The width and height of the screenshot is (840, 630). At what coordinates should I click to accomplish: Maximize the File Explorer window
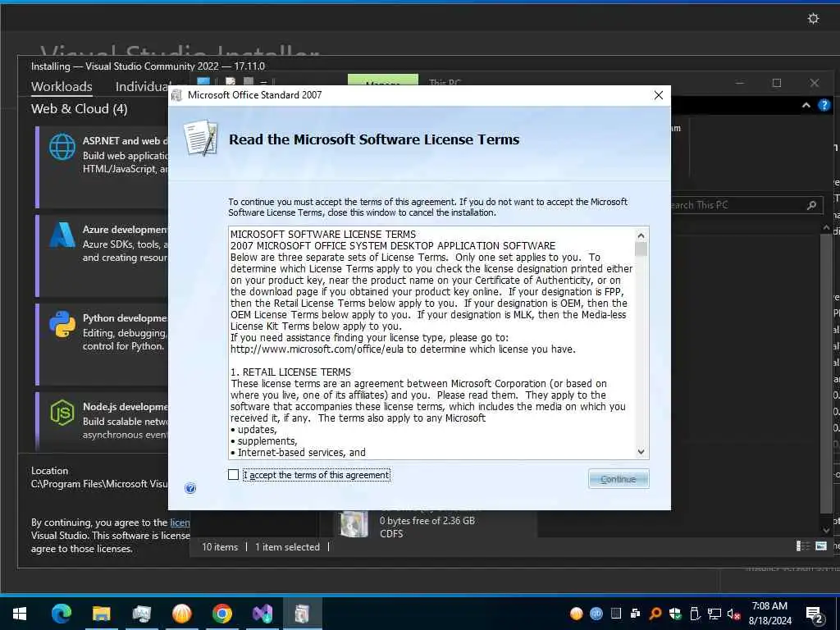coord(776,83)
